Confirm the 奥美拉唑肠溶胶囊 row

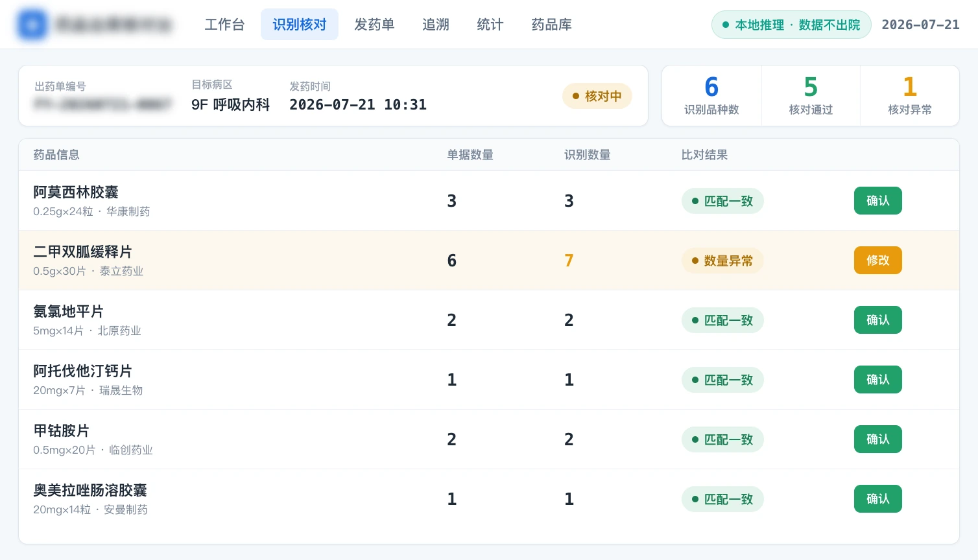[878, 499]
